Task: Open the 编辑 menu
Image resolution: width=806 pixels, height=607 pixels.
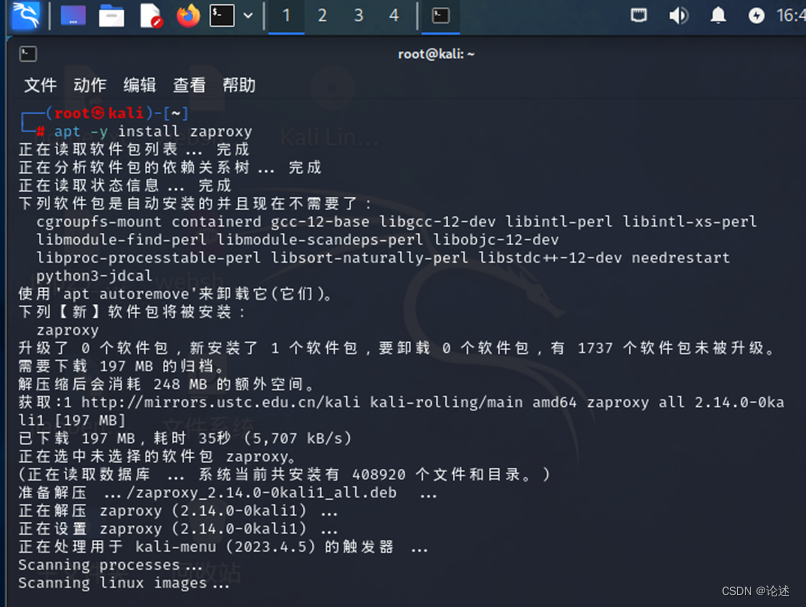Action: [x=140, y=85]
